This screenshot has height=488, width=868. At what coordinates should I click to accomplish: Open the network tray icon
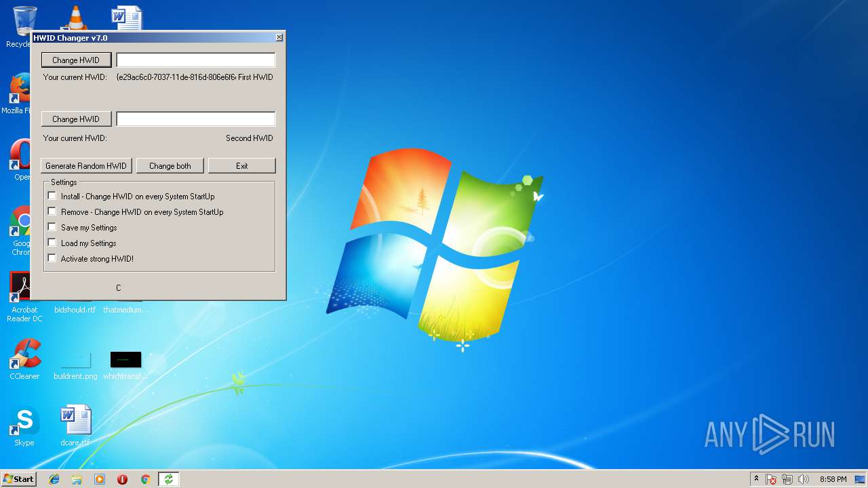coord(787,479)
